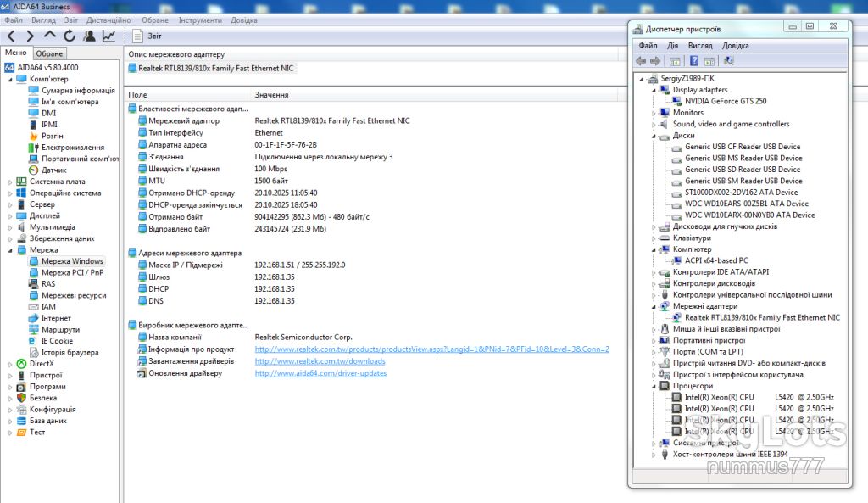Viewport: 868px width, 503px height.
Task: Open Дія menu in Device Manager
Action: pos(672,46)
